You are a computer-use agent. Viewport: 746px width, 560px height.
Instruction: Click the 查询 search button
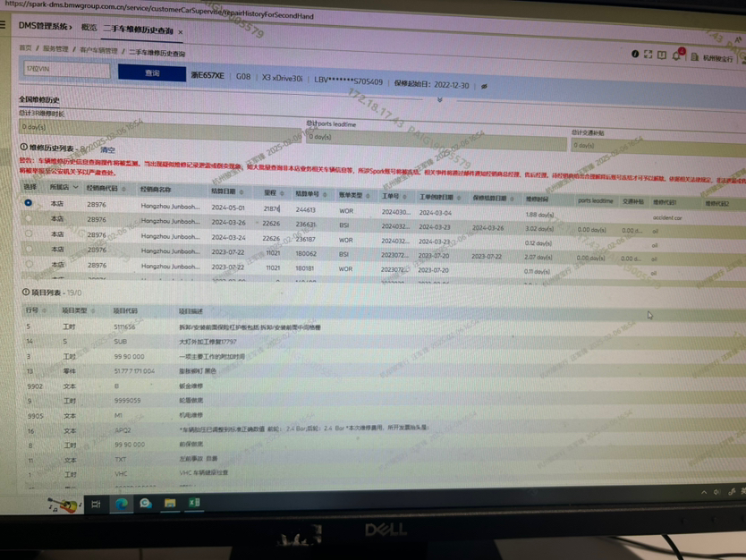click(x=152, y=72)
